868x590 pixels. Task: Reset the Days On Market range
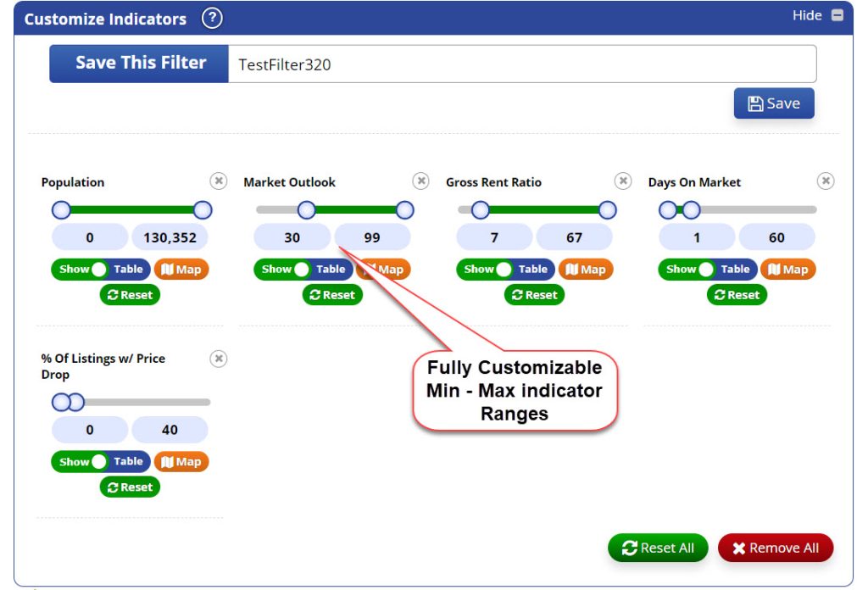[x=737, y=295]
